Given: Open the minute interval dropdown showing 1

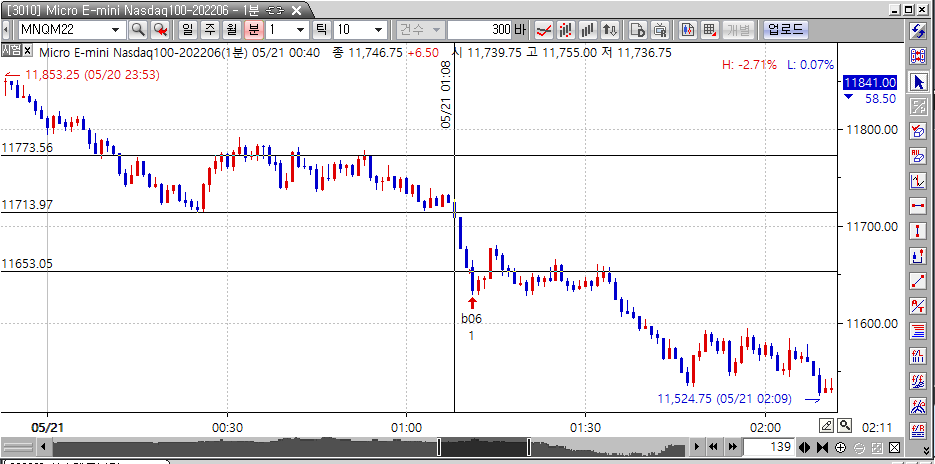Looking at the screenshot, I should [x=299, y=29].
